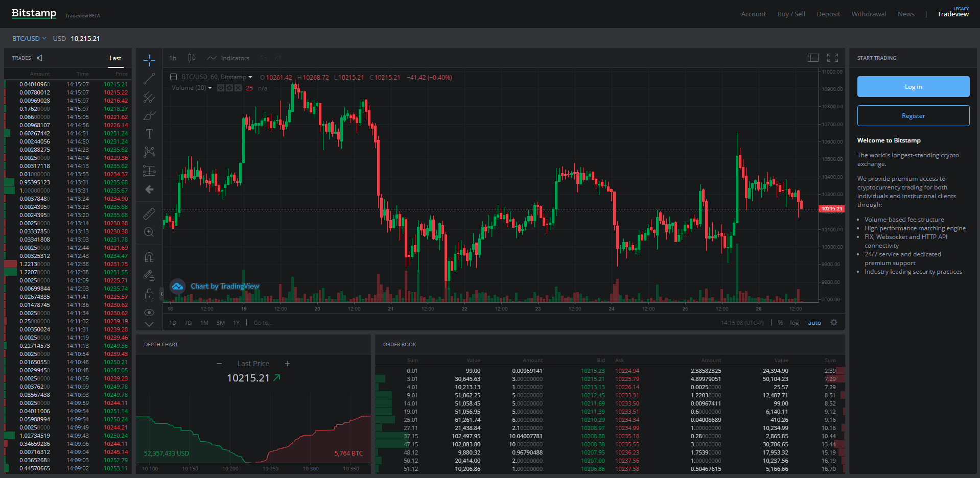Zoom in depth chart with plus
This screenshot has height=478, width=980.
[x=288, y=364]
